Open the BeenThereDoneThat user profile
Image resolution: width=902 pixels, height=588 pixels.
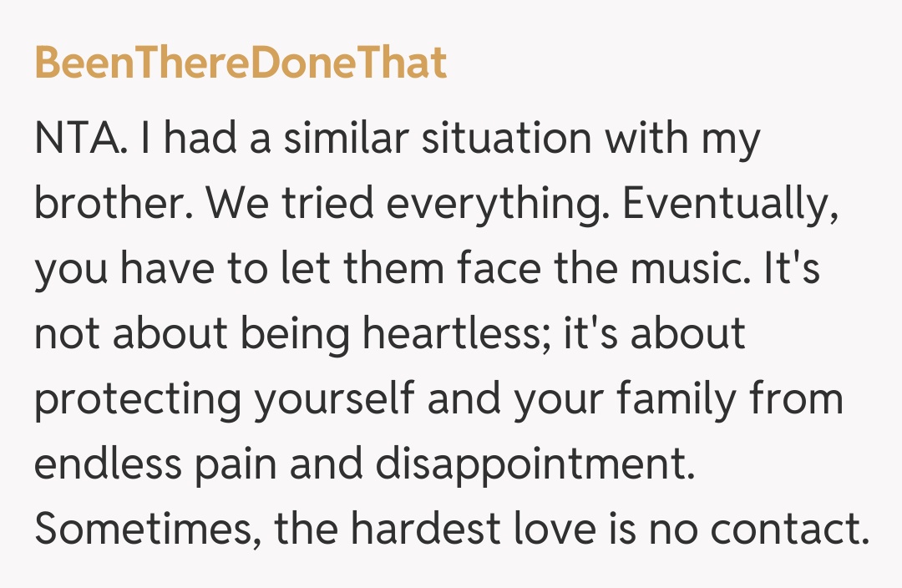pyautogui.click(x=241, y=63)
